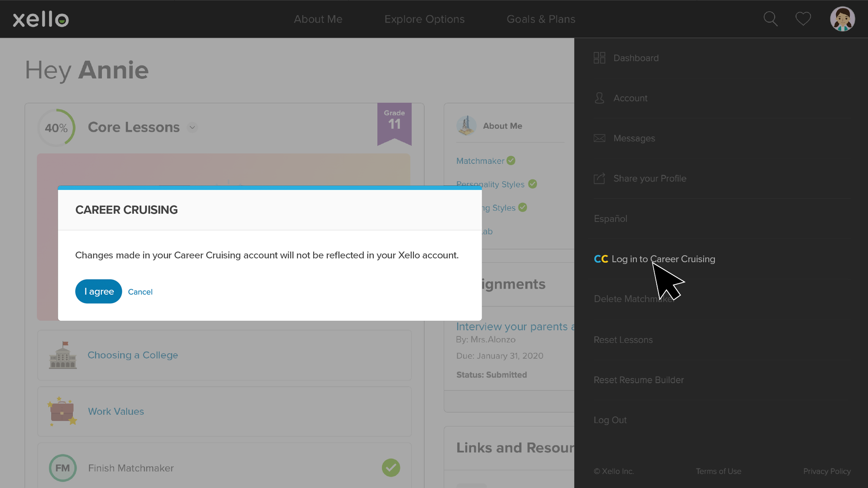Open the search magnifier icon
868x488 pixels.
click(x=770, y=19)
